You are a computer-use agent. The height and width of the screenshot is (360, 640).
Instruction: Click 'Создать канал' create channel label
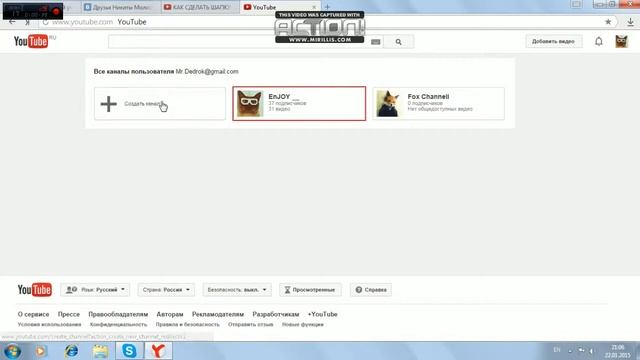point(143,104)
